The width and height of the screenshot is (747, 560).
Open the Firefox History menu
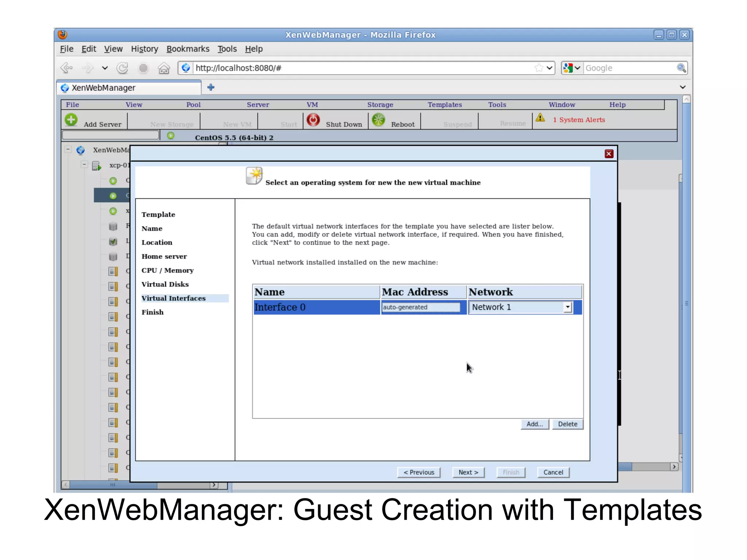click(x=144, y=49)
